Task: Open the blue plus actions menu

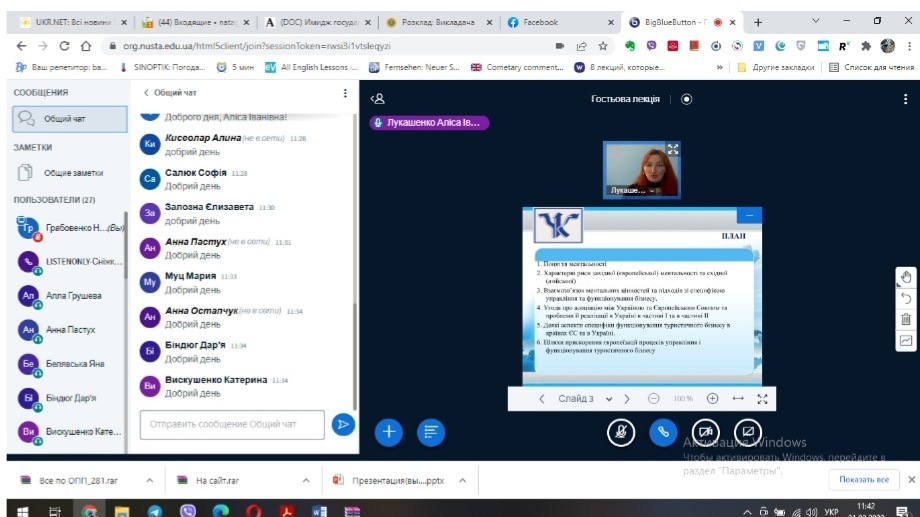Action: (388, 431)
